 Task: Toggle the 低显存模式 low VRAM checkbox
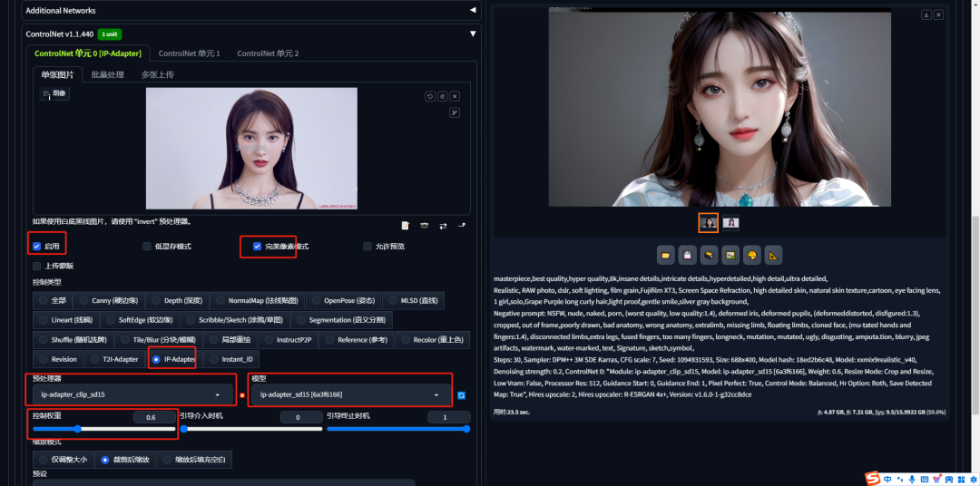pos(147,246)
